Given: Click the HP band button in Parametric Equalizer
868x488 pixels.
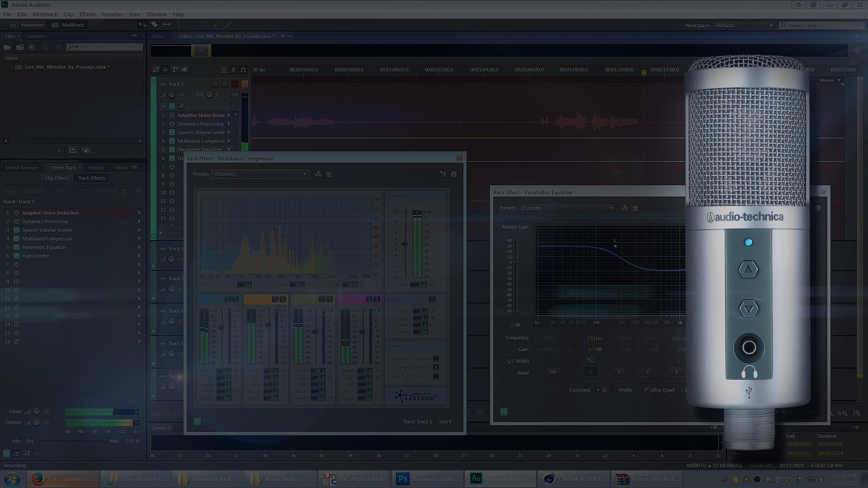Looking at the screenshot, I should [553, 371].
